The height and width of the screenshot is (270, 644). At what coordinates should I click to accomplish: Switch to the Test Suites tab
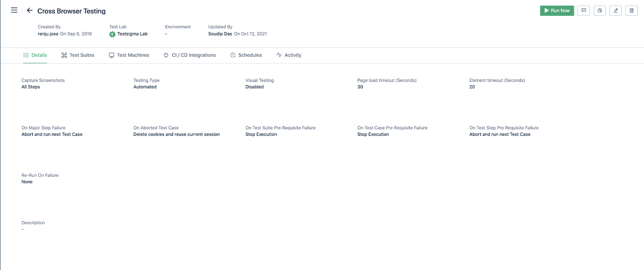coord(78,55)
